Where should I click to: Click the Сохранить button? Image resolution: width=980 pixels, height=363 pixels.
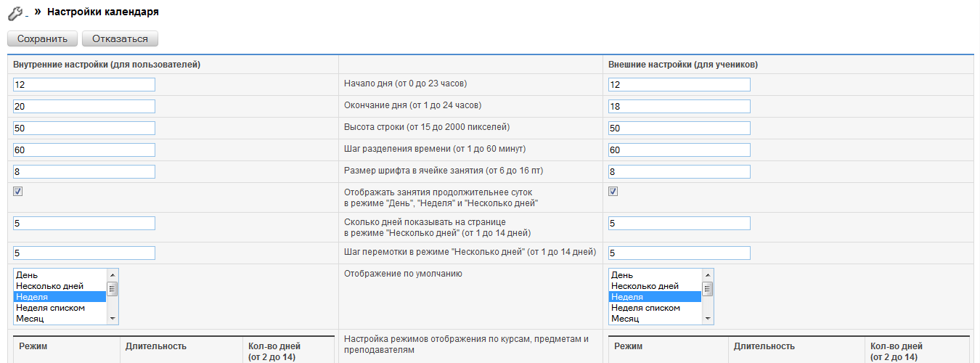point(42,39)
